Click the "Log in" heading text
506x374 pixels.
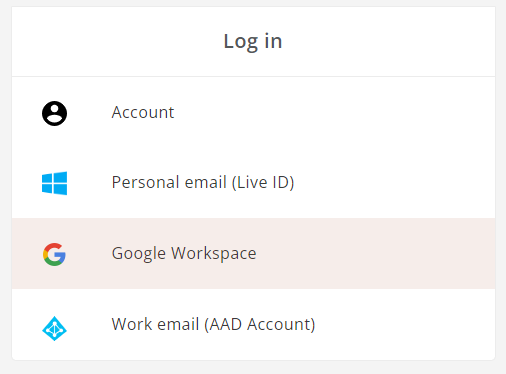coord(253,42)
